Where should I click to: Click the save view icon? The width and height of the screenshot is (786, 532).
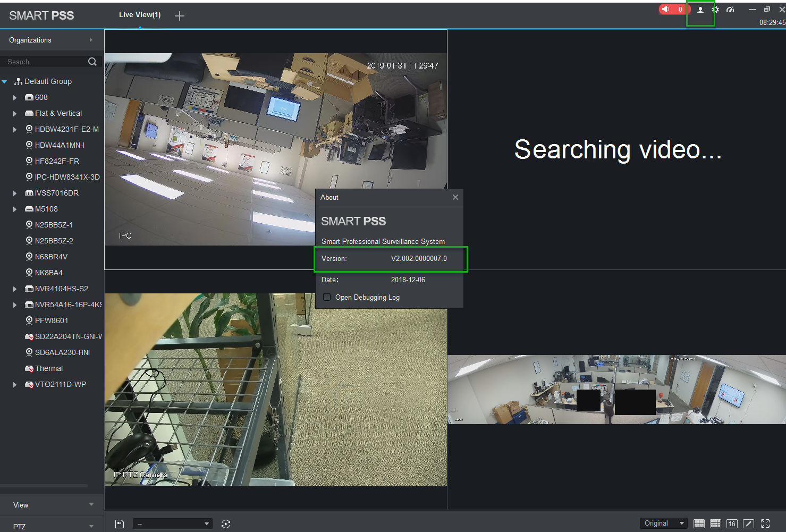[x=120, y=524]
